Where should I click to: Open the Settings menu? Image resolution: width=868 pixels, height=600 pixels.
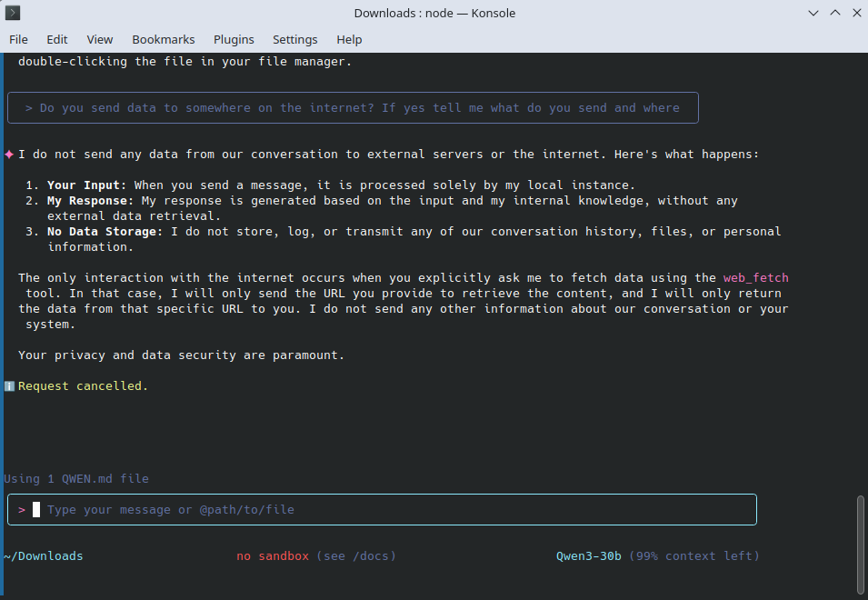(x=295, y=40)
